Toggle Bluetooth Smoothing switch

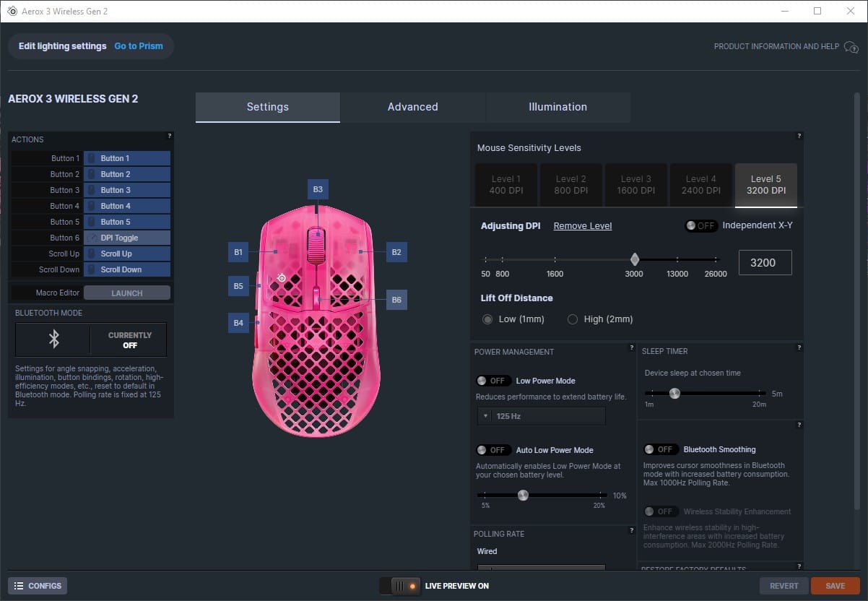point(661,449)
